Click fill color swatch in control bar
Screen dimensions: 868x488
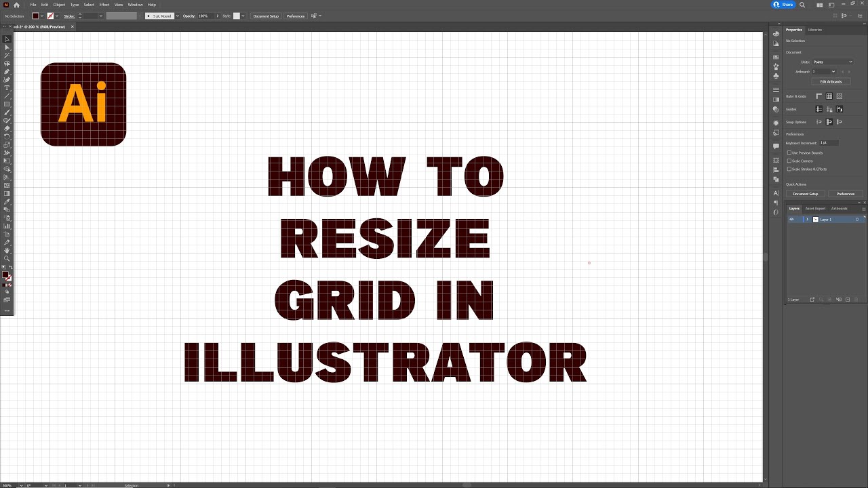point(35,16)
